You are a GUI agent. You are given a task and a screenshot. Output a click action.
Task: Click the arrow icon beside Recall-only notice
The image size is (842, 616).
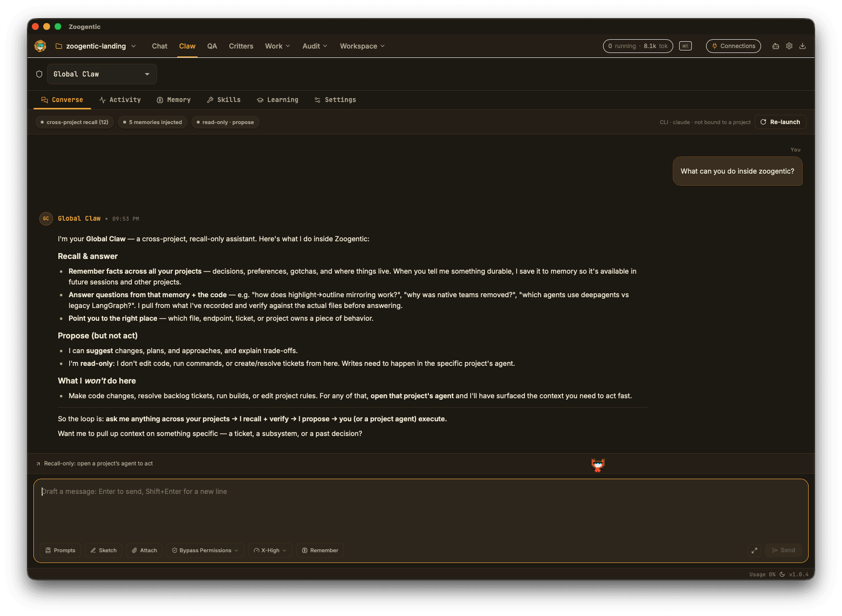38,464
